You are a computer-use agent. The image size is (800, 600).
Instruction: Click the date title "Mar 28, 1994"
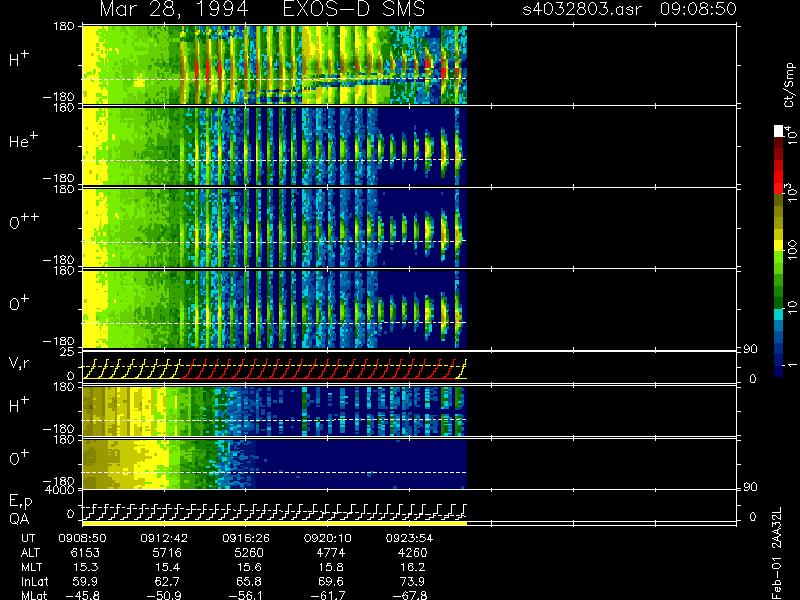click(174, 9)
